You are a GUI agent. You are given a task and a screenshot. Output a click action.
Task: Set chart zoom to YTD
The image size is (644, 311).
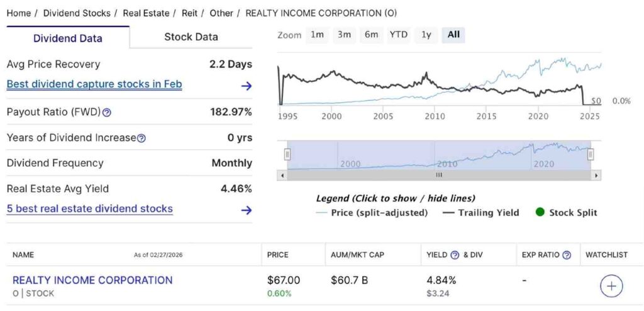pos(399,35)
